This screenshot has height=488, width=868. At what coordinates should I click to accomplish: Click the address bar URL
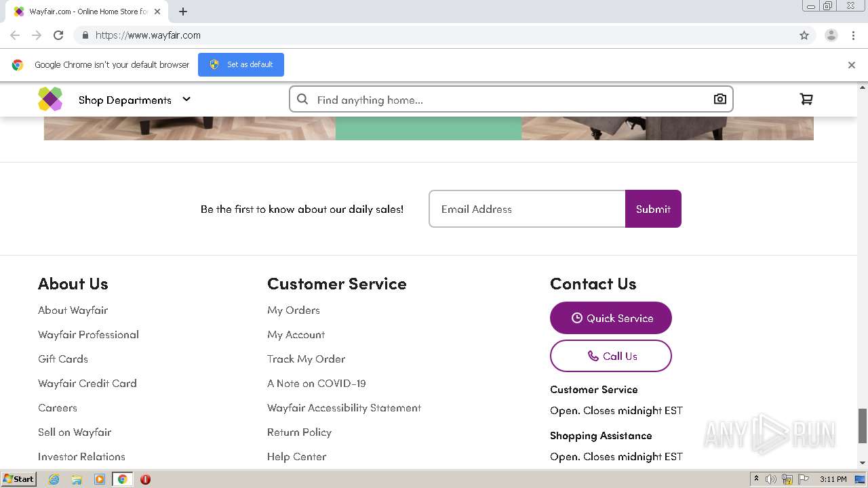pyautogui.click(x=148, y=35)
